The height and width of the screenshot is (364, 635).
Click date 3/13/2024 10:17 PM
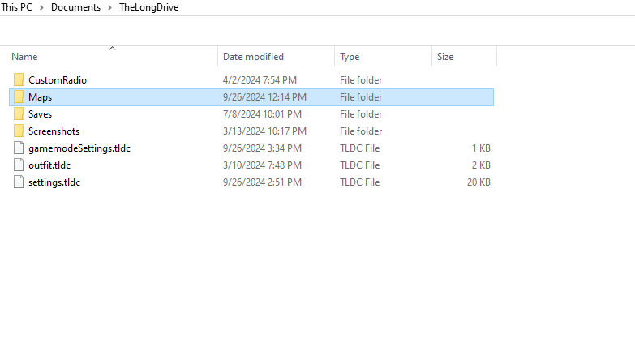(x=264, y=131)
